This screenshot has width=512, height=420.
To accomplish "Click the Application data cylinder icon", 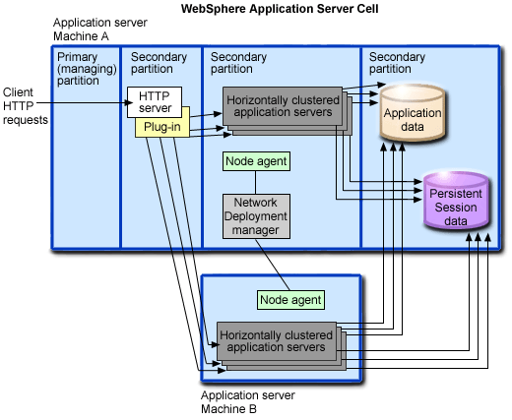I will coord(413,113).
